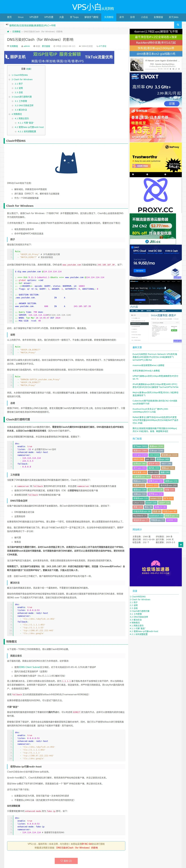The height and width of the screenshot is (868, 186).
Task: Click the back-to-top arrow button
Action: (x=181, y=544)
